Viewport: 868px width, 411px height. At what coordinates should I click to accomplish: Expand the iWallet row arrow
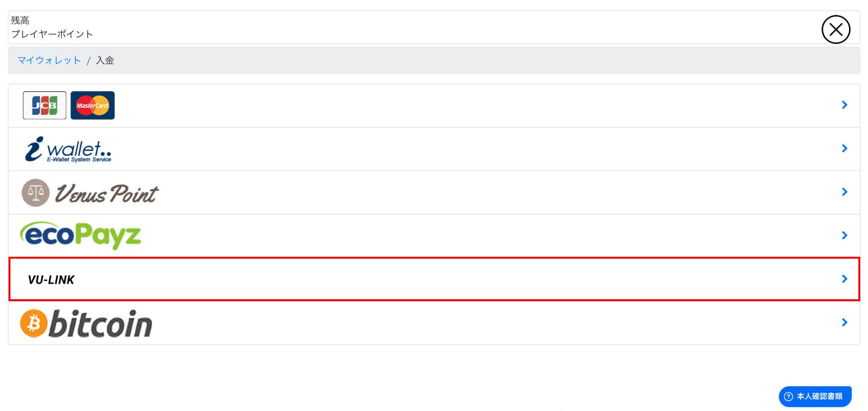click(844, 148)
